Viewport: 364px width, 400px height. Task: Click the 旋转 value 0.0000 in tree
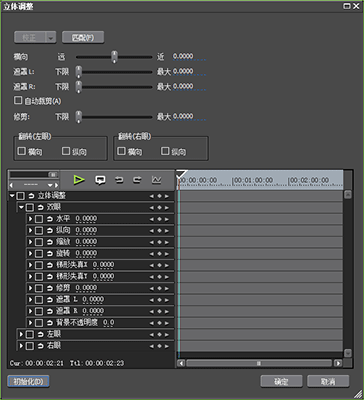click(86, 254)
